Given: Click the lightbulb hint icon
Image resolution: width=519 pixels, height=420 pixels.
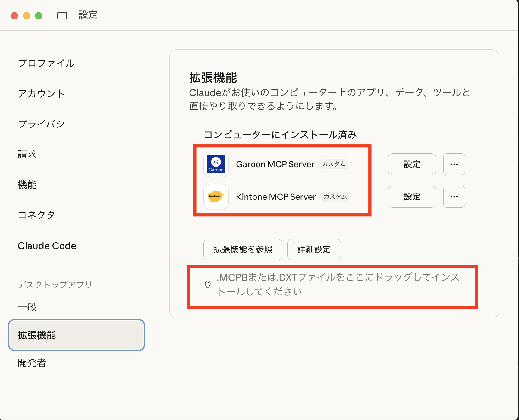Looking at the screenshot, I should tap(208, 284).
